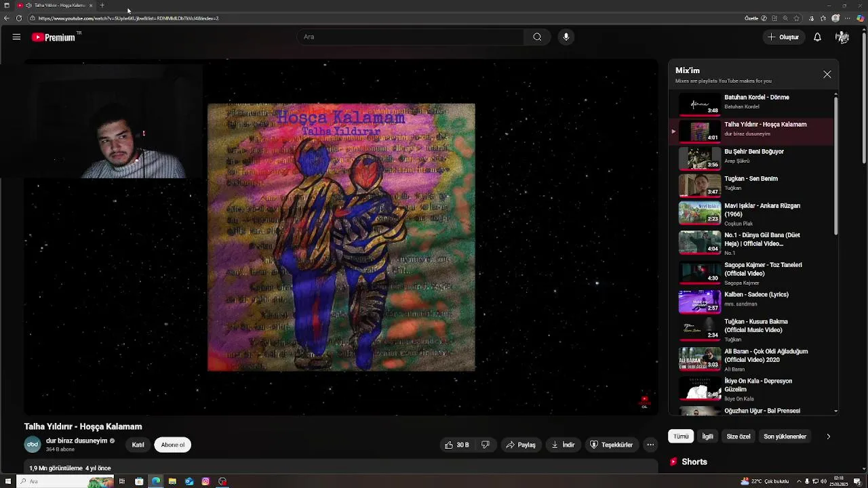Add page to favorites star
The width and height of the screenshot is (868, 488).
point(797,18)
